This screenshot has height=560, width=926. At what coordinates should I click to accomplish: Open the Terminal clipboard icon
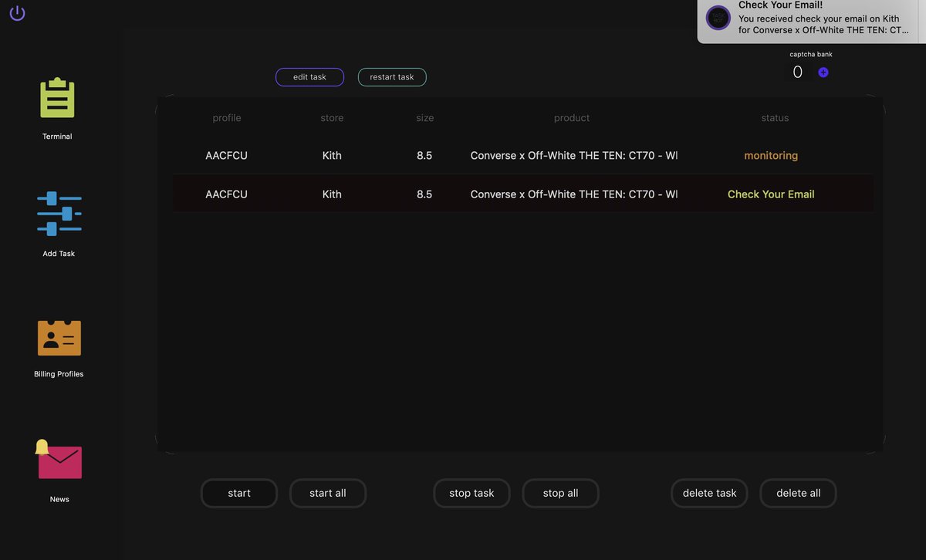57,98
